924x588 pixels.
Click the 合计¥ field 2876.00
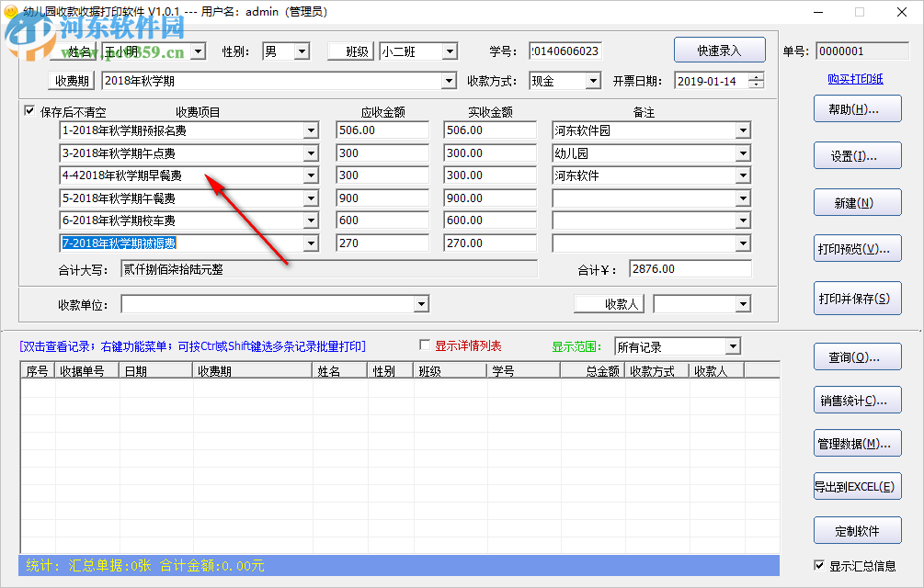[690, 269]
